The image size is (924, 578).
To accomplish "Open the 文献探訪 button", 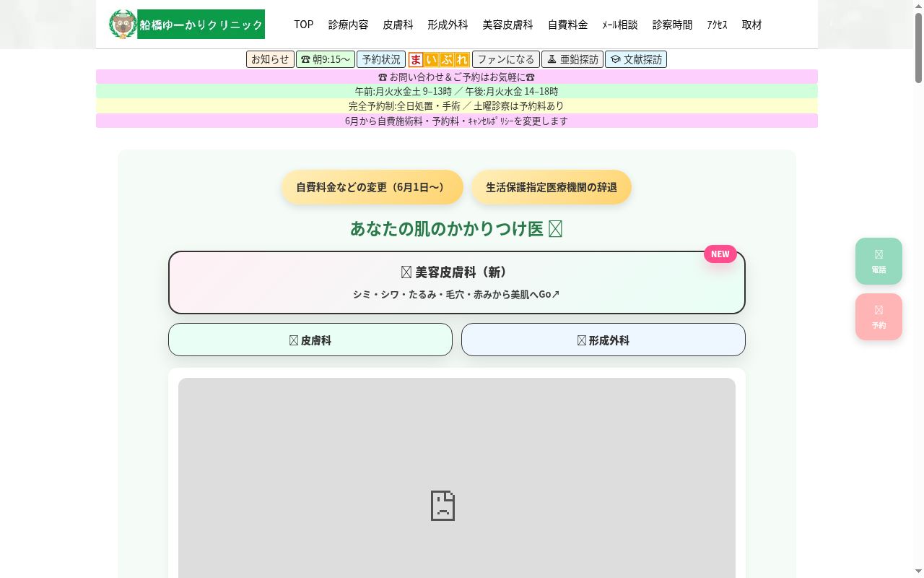I will 636,59.
